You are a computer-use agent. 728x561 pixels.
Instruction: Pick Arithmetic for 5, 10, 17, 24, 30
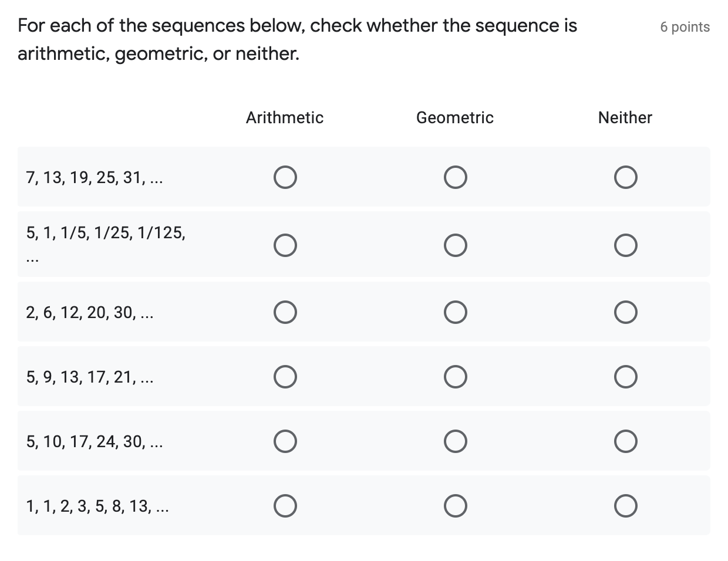click(x=285, y=441)
